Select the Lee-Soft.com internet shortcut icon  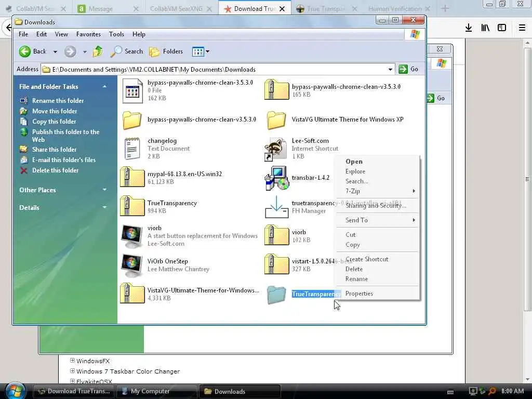pos(275,149)
